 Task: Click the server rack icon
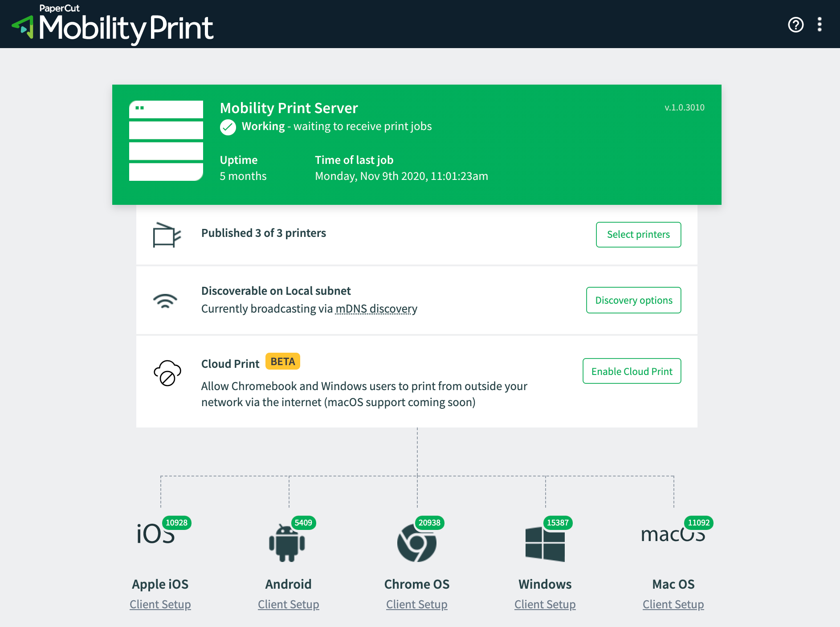click(166, 141)
